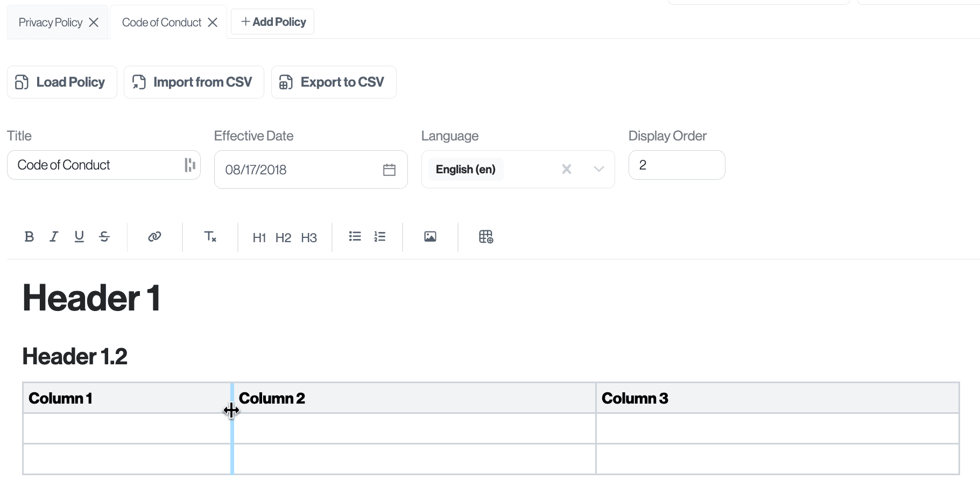Toggle italic formatting
Viewport: 980px width, 494px height.
[53, 237]
